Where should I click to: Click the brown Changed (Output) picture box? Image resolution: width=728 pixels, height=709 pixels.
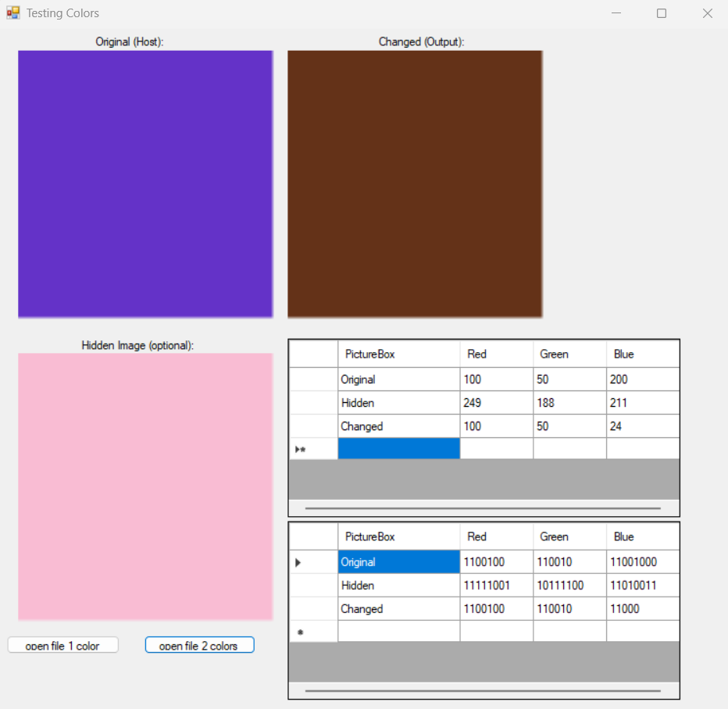(415, 184)
